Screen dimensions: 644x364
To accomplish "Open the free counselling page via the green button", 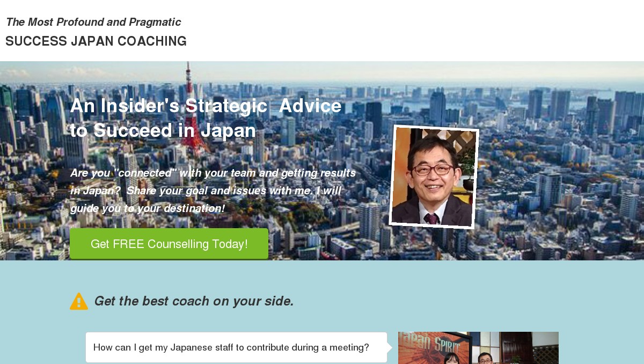I will (x=169, y=244).
